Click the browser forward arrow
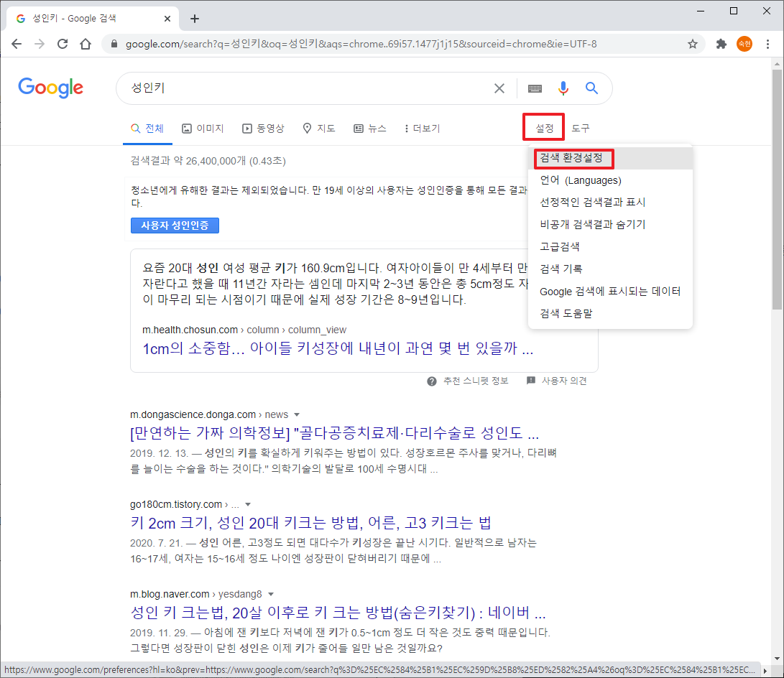 click(40, 44)
